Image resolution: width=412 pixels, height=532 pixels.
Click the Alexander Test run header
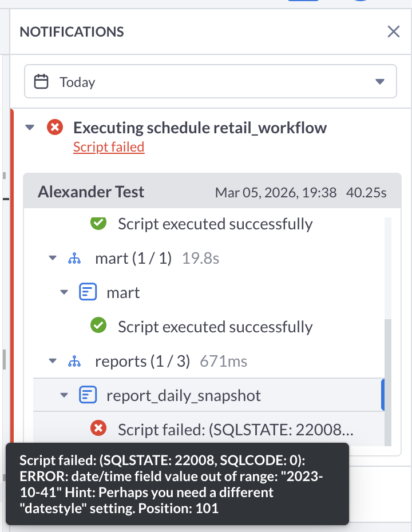[91, 192]
